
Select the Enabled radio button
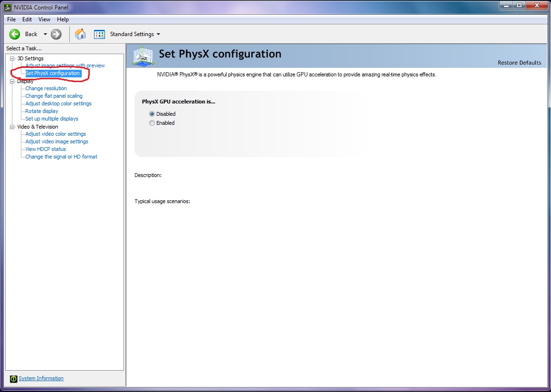[152, 123]
